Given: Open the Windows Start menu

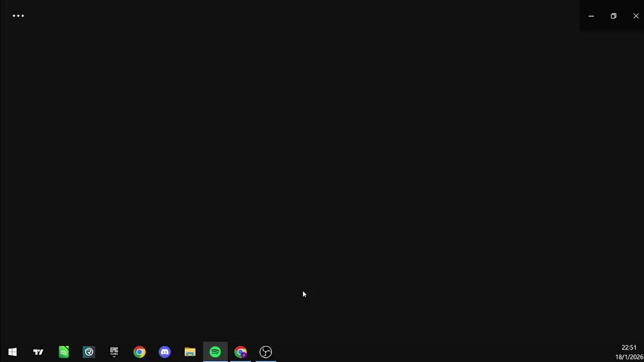Looking at the screenshot, I should pyautogui.click(x=13, y=352).
